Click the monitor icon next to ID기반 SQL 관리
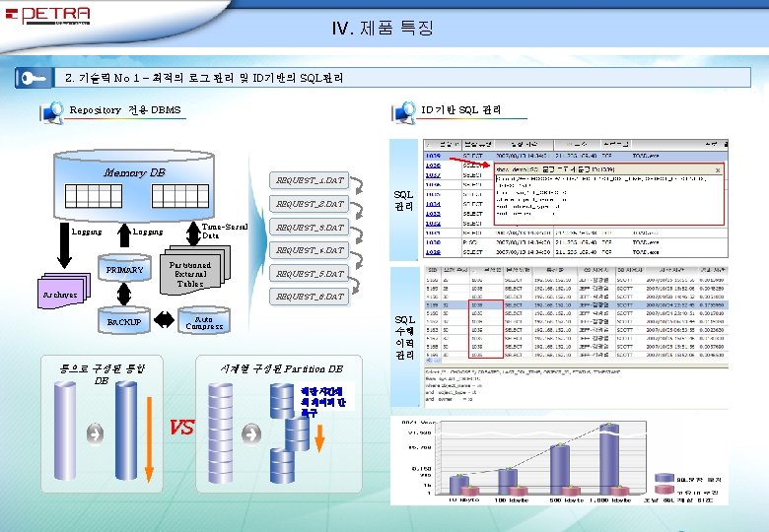The image size is (769, 532). [x=404, y=112]
